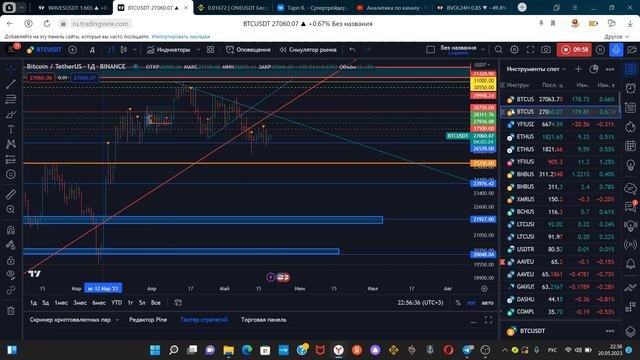Open the symbol search magnifier icon
The image size is (640, 360).
tap(498, 50)
